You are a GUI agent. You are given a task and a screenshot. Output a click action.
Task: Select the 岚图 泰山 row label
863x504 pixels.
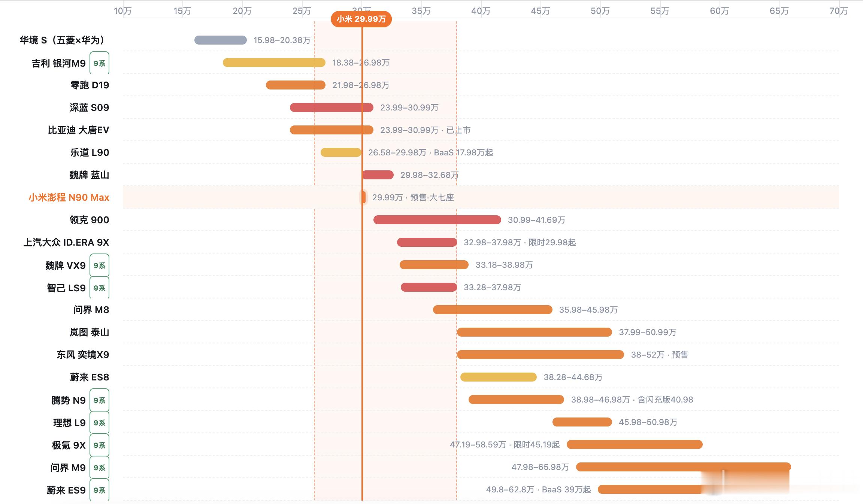point(90,332)
